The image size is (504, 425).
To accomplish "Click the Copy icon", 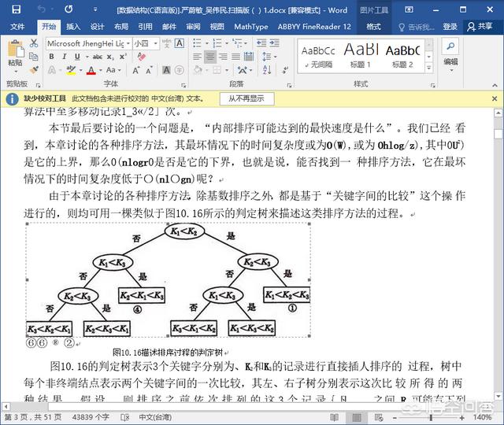I will coord(34,57).
